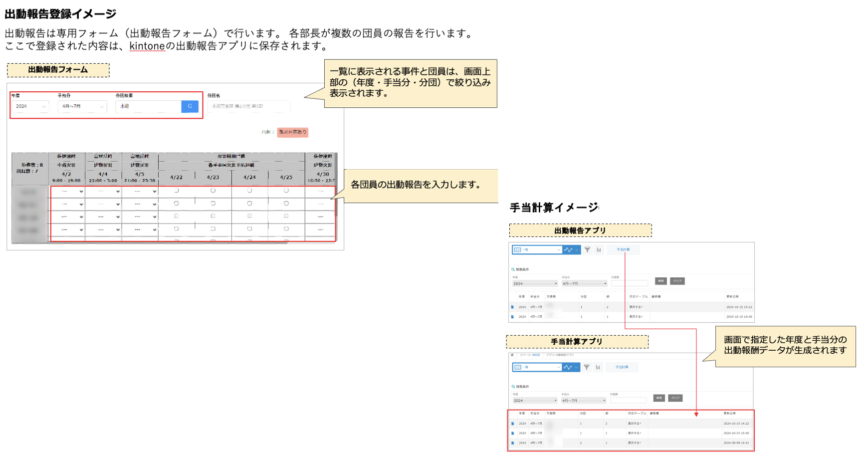Check the 4/22 checkbox in the first row

(x=176, y=191)
